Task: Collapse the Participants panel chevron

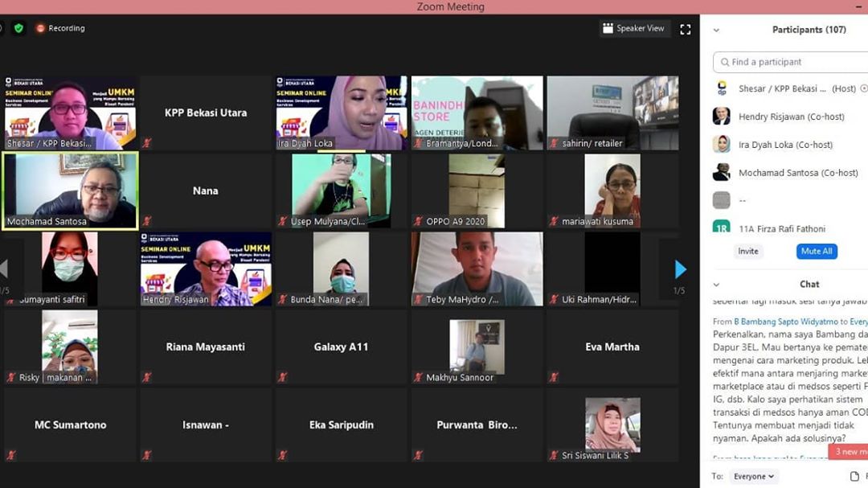Action: [716, 30]
